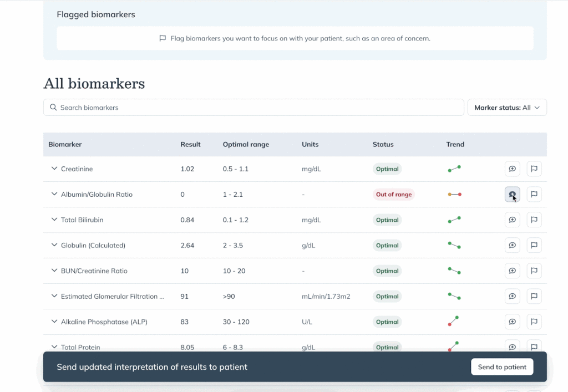This screenshot has width=568, height=392.
Task: Click the BUN/Creatinine Ratio trend sparkline
Action: (x=454, y=271)
